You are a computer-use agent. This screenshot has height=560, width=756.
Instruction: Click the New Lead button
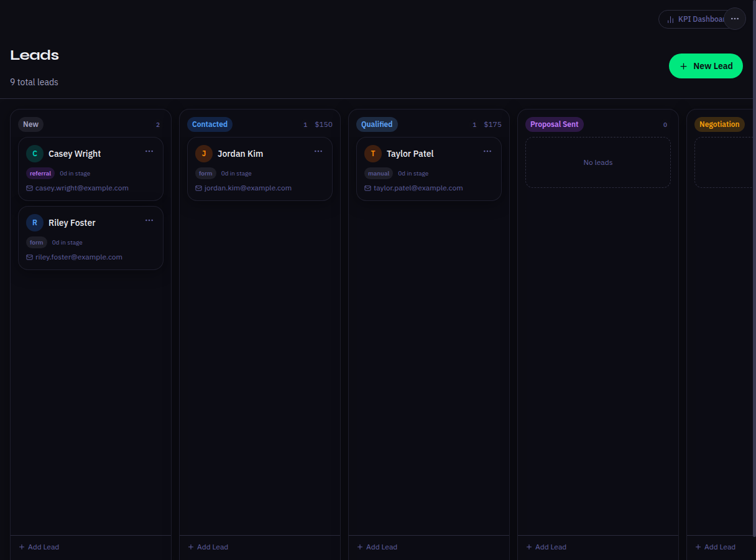coord(706,66)
